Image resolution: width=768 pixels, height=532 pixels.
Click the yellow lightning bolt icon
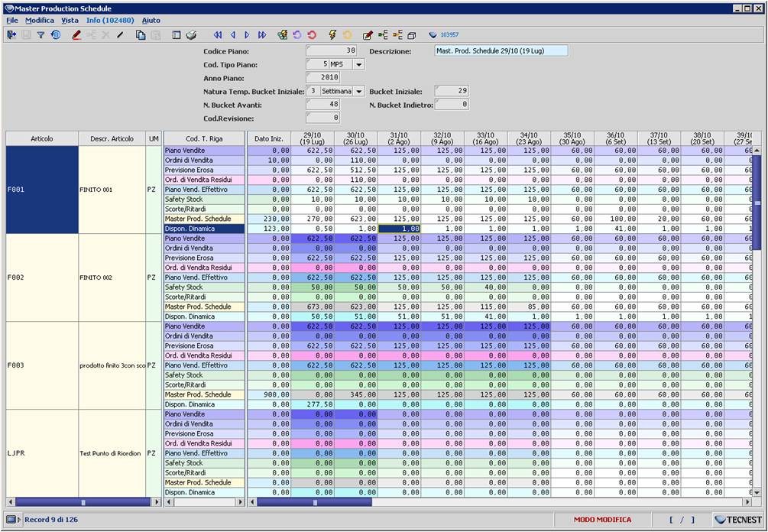tap(332, 35)
